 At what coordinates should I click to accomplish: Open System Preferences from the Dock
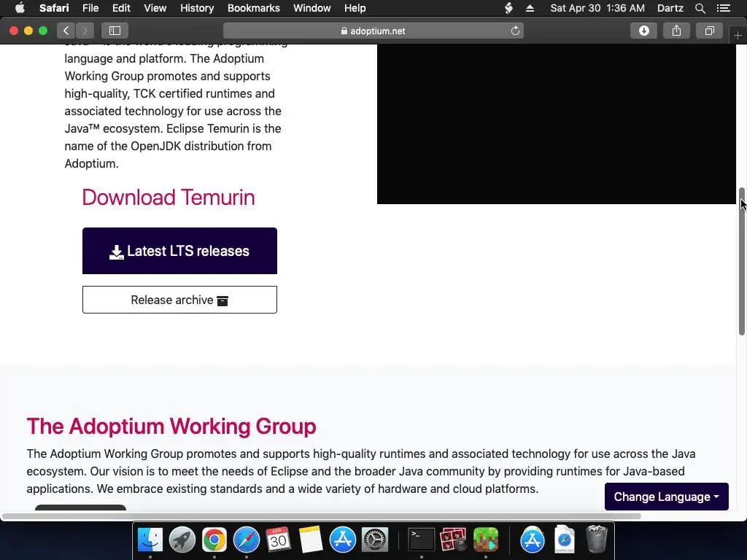(375, 540)
